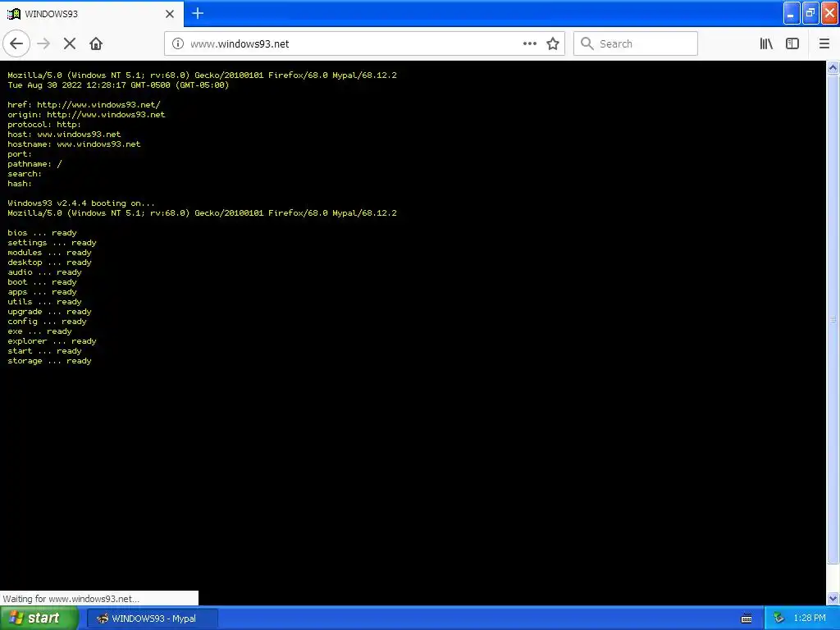Close the WINDOWS93 tab
This screenshot has height=630, width=840.
click(170, 14)
